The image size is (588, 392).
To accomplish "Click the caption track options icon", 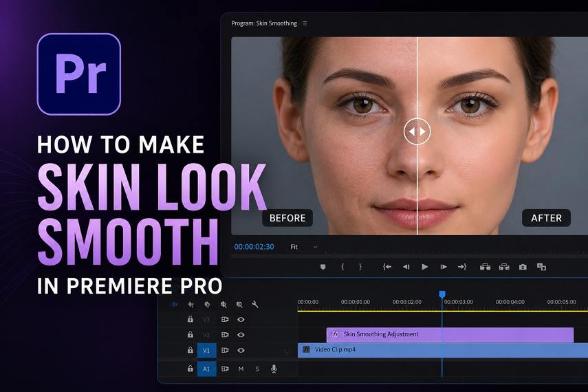I will pyautogui.click(x=239, y=304).
